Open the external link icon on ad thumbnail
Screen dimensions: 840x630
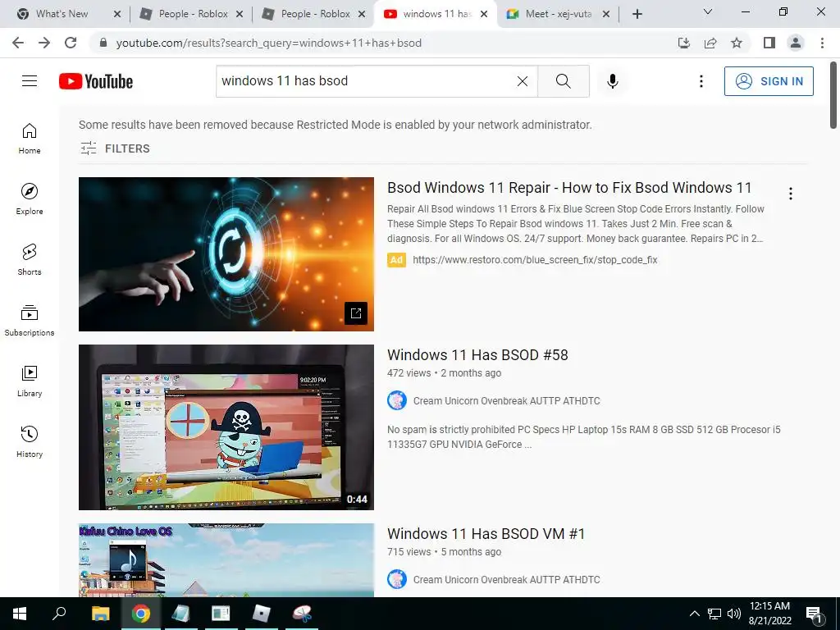click(356, 313)
